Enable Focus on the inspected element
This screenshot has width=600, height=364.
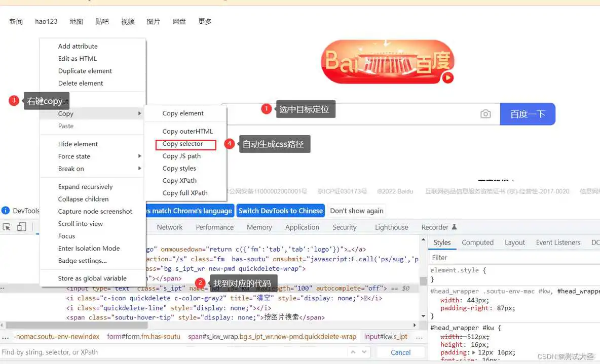click(x=66, y=236)
